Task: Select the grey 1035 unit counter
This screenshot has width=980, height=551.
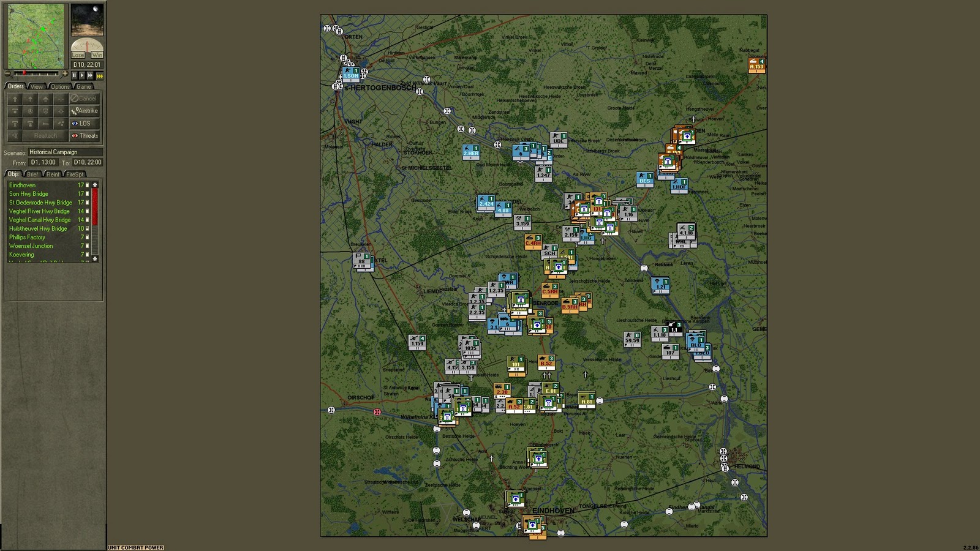Action: pos(470,347)
